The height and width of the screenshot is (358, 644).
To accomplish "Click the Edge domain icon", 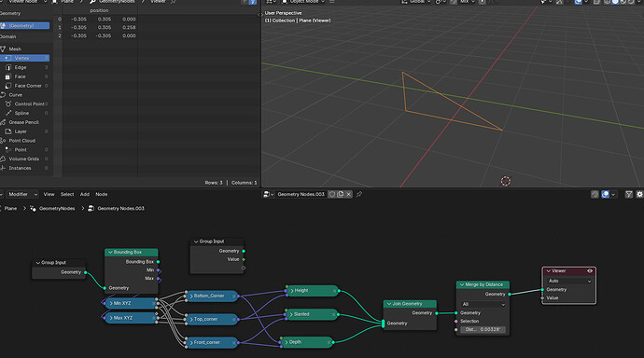I will click(x=8, y=67).
